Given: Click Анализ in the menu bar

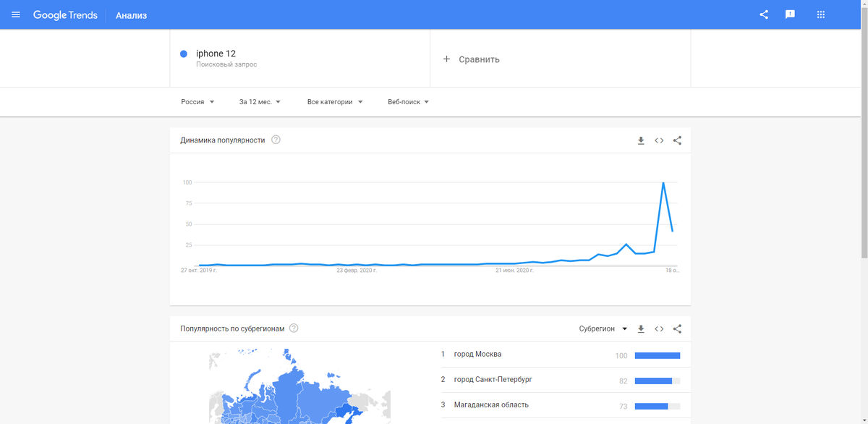Looking at the screenshot, I should coord(131,14).
